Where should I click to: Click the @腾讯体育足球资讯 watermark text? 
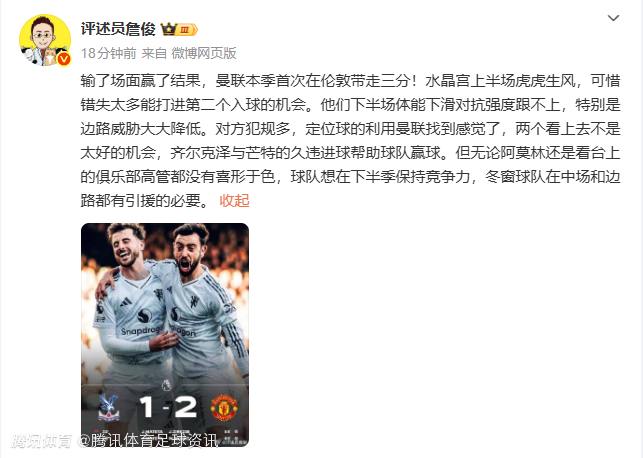coord(148,441)
